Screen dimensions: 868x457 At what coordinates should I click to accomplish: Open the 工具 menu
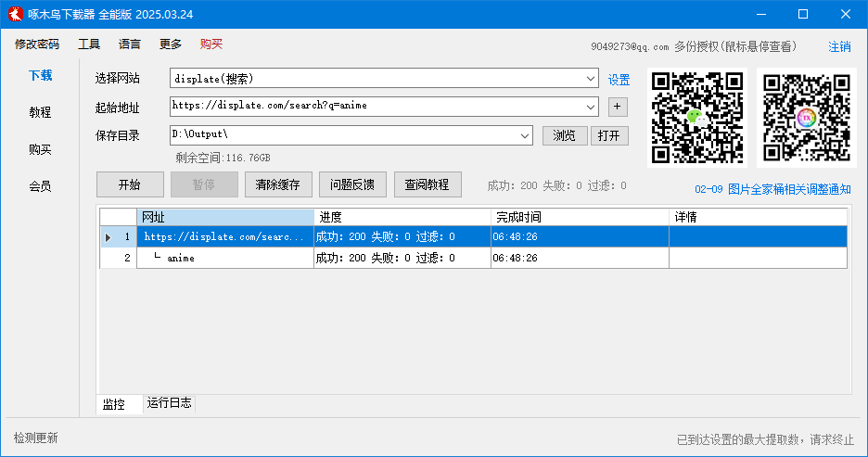[x=89, y=44]
